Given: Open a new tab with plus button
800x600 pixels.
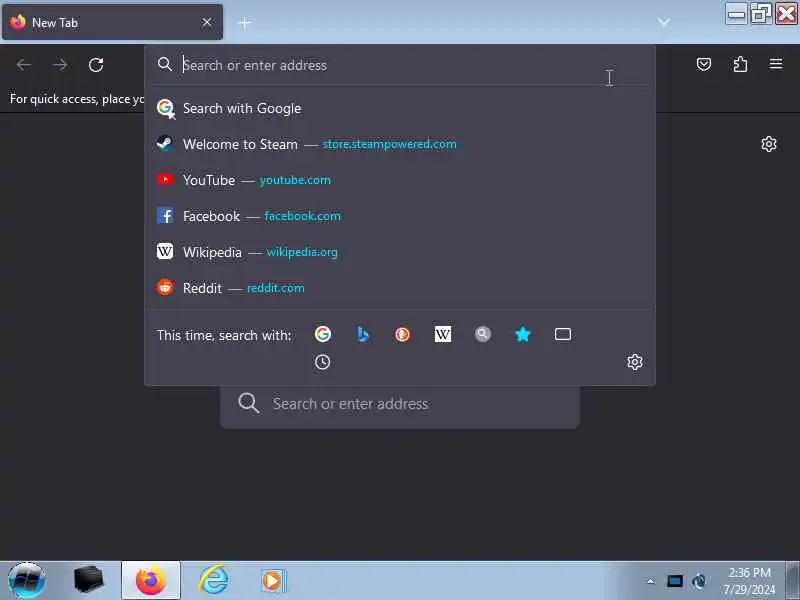Looking at the screenshot, I should click(245, 22).
